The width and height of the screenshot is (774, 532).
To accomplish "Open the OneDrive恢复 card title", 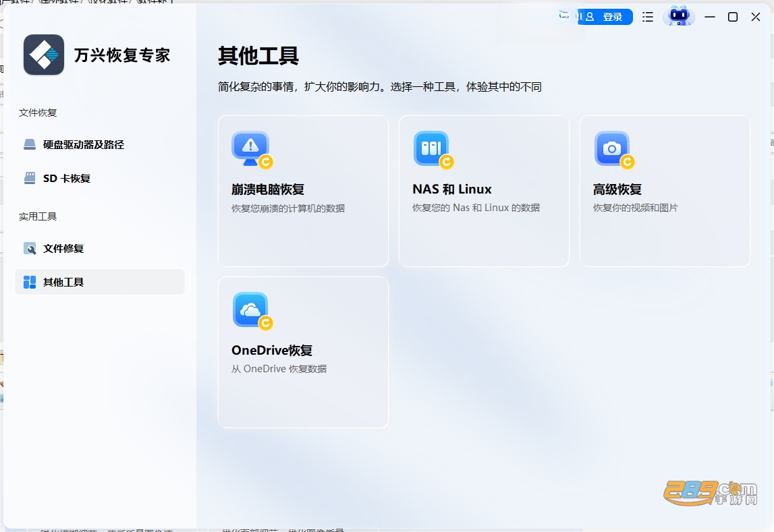I will pyautogui.click(x=272, y=351).
